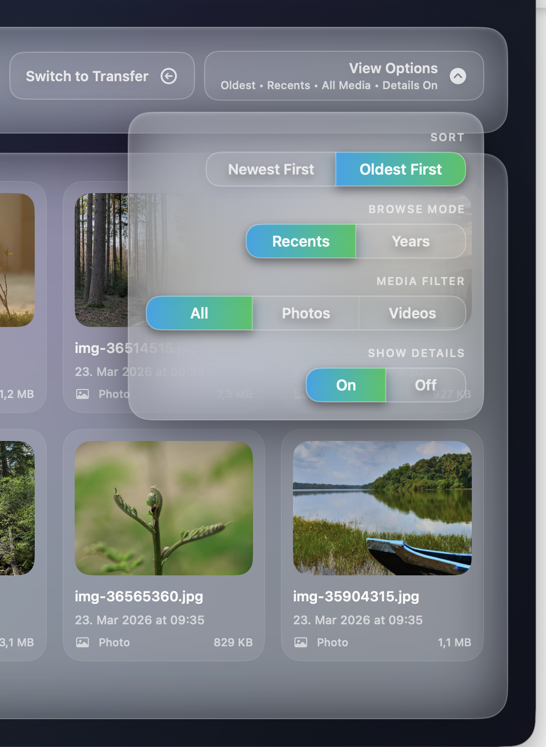The width and height of the screenshot is (546, 747).
Task: Click Photo type label of img-35904315.jpg
Action: (333, 642)
